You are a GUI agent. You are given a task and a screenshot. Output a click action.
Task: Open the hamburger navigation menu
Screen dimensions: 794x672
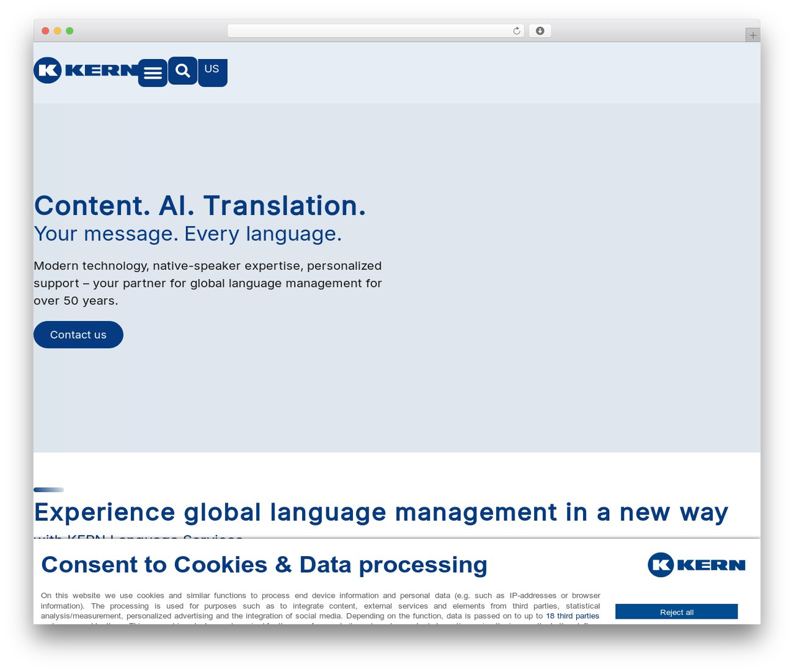pyautogui.click(x=153, y=73)
